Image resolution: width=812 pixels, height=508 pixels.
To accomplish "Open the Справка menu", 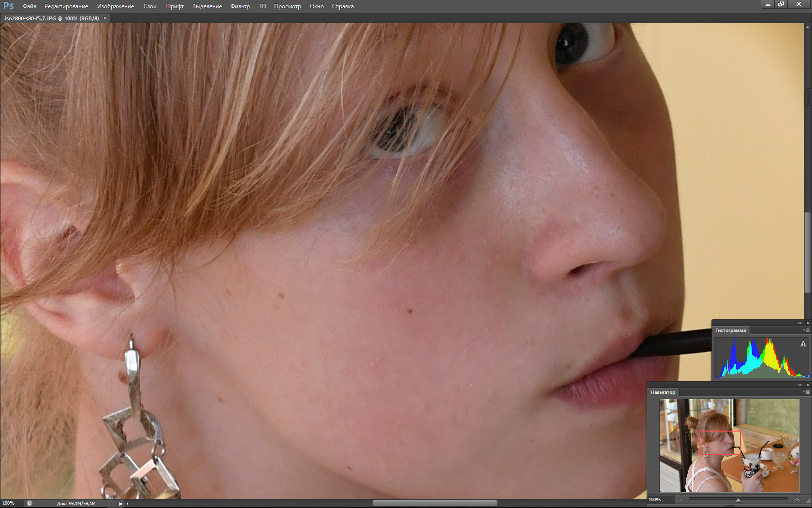I will click(x=343, y=6).
